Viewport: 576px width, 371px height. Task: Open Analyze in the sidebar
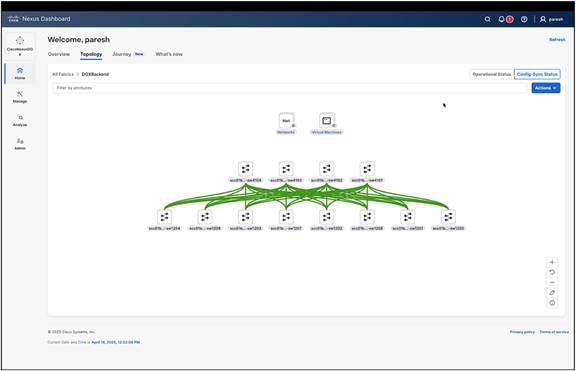20,120
